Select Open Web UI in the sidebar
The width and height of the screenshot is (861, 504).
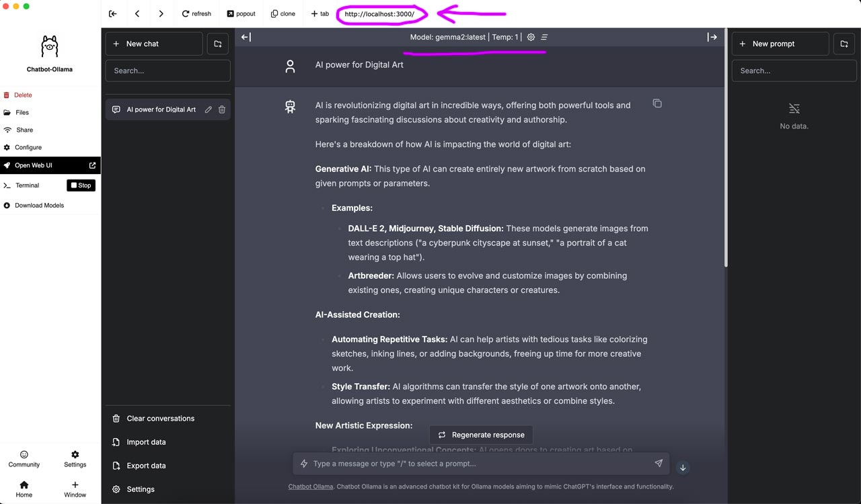tap(50, 165)
